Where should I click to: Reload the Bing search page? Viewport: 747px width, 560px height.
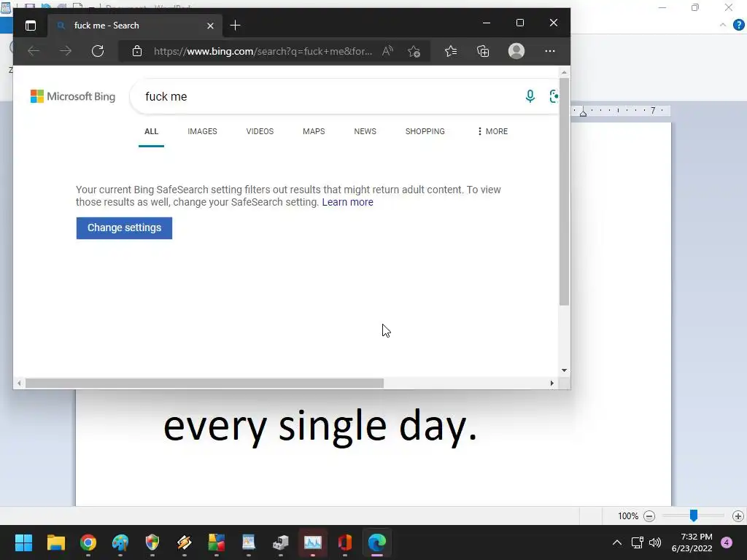[98, 51]
